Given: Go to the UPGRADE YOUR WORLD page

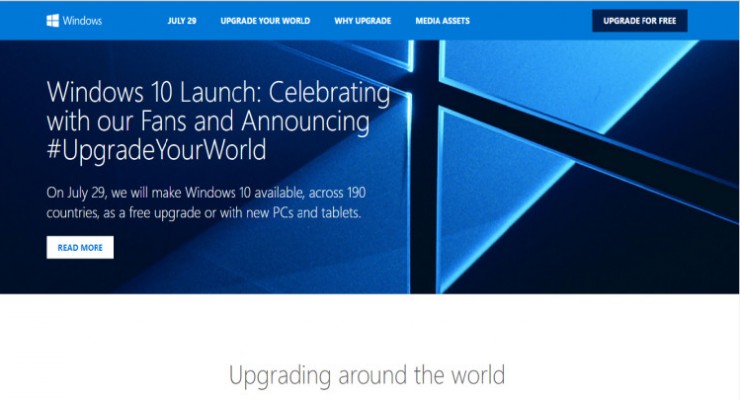Looking at the screenshot, I should [265, 21].
